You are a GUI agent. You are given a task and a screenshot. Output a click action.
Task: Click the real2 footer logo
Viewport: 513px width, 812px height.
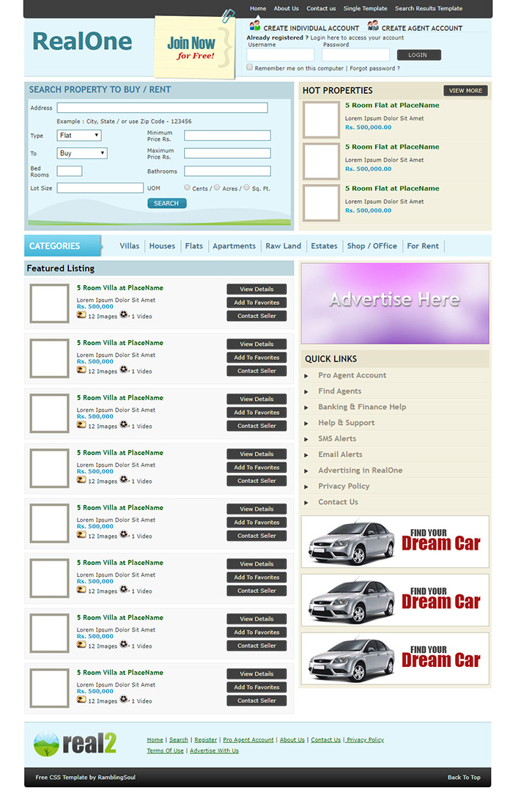[75, 744]
